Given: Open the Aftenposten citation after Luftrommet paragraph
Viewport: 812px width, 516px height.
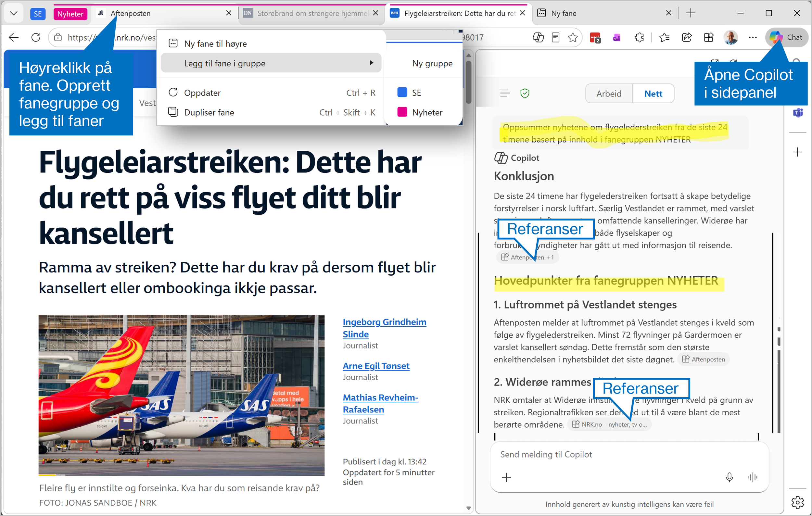Looking at the screenshot, I should (704, 359).
